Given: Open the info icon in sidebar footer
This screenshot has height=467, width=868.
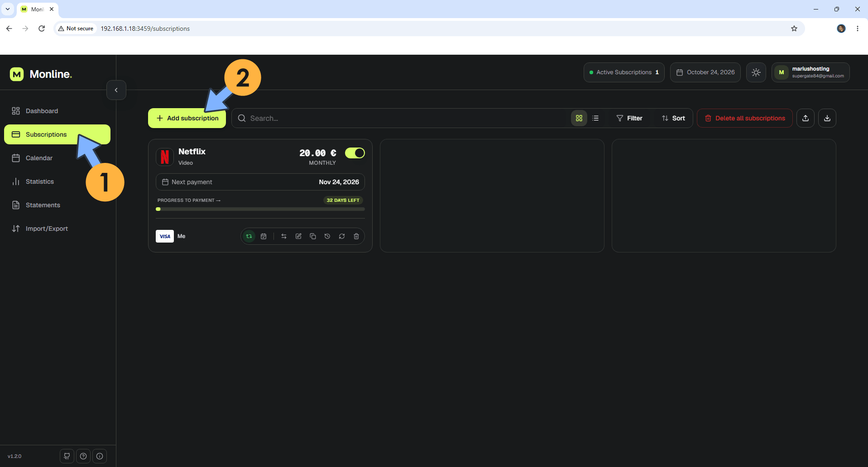Looking at the screenshot, I should [x=100, y=456].
